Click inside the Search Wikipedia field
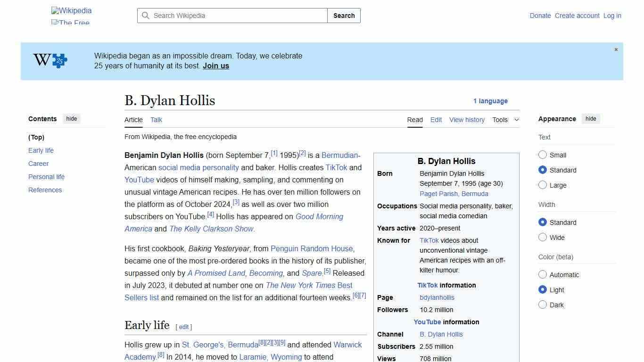Image resolution: width=644 pixels, height=362 pixels. (231, 16)
